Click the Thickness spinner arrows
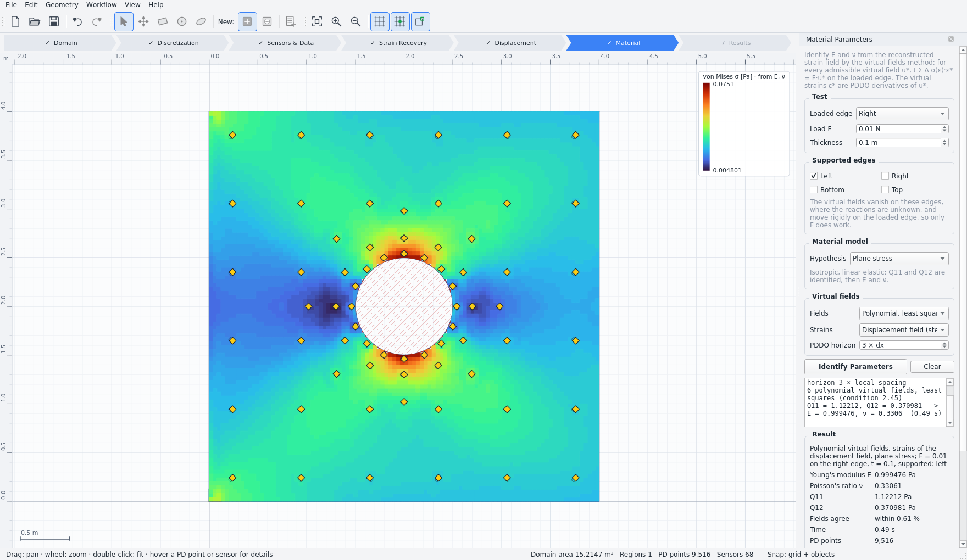 pyautogui.click(x=944, y=142)
